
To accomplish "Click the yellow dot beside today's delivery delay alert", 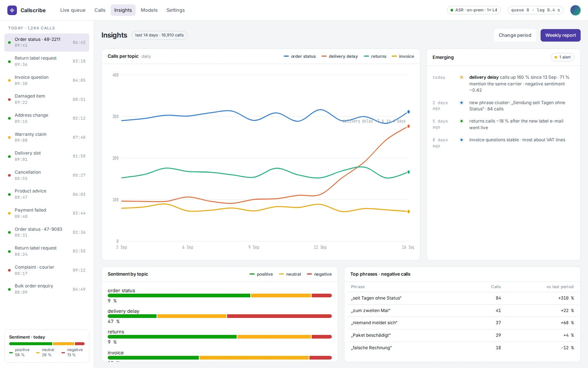I will pyautogui.click(x=461, y=77).
